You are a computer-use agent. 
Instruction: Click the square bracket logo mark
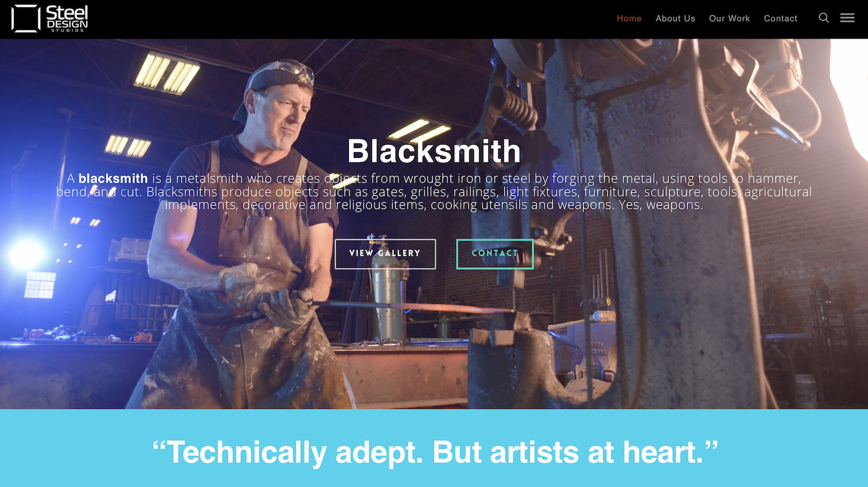tap(25, 19)
